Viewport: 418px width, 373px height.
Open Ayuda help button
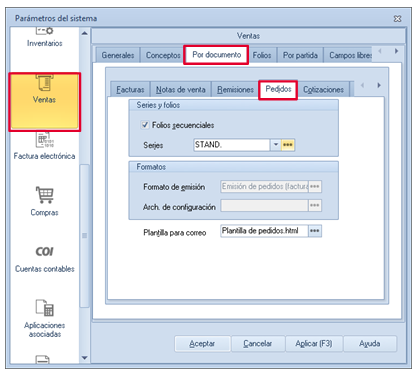coord(370,344)
